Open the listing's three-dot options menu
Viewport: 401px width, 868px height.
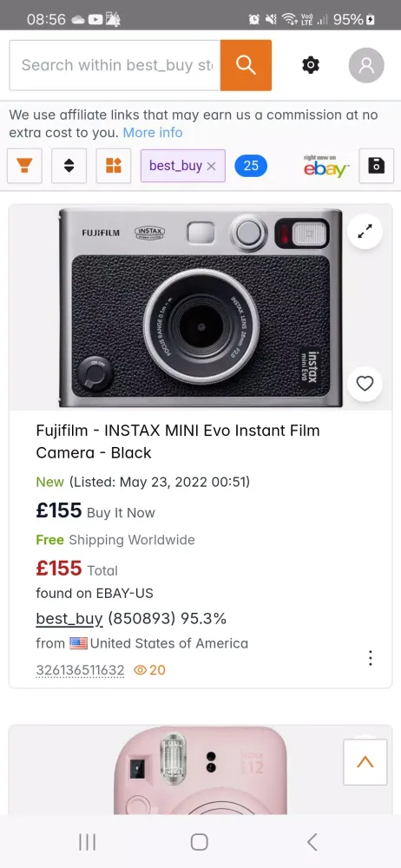370,658
